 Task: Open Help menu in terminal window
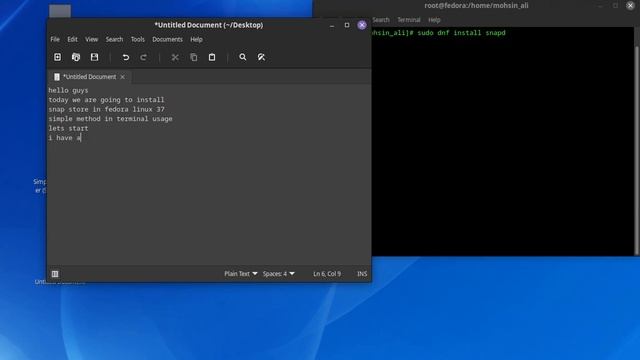click(x=434, y=20)
